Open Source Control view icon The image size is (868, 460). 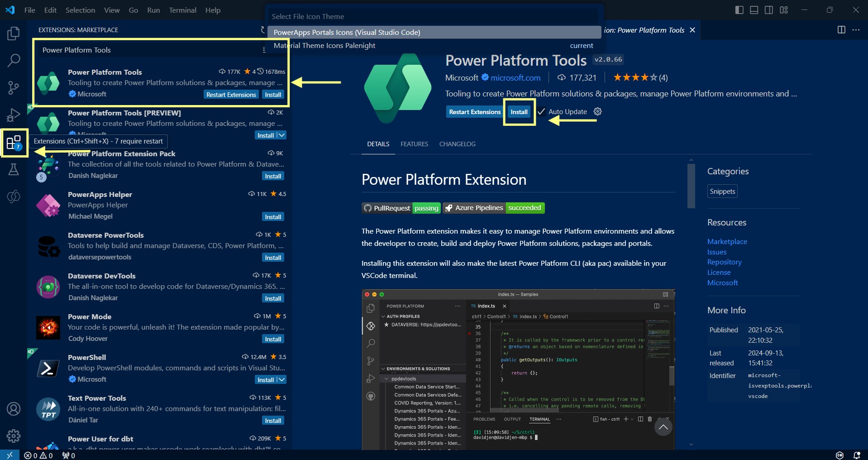14,87
